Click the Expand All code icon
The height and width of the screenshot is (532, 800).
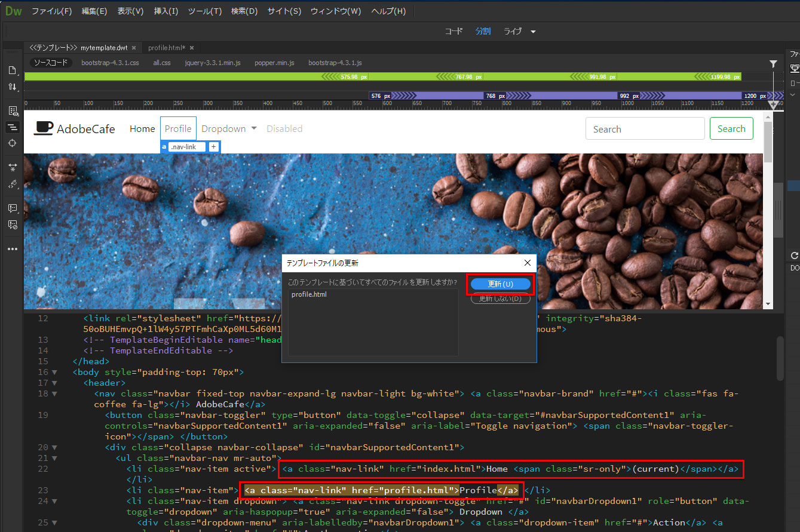(x=13, y=167)
